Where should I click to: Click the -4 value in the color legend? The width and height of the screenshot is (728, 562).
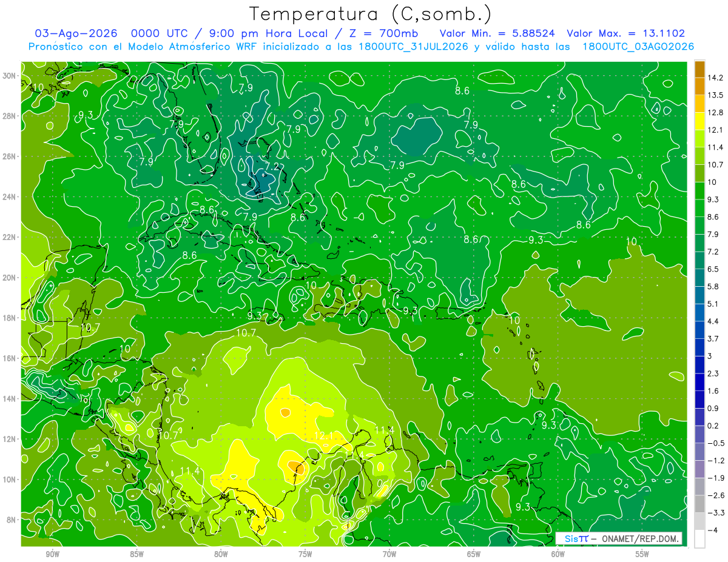(713, 530)
